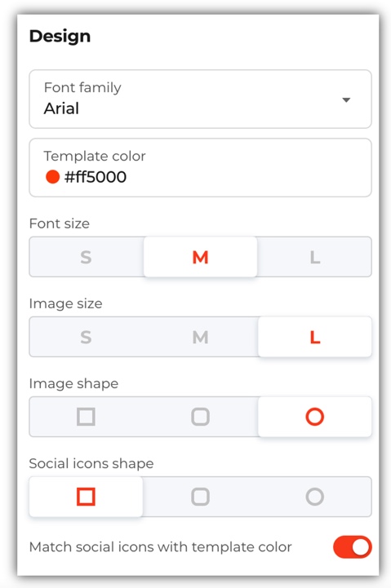Set image size to L
391x588 pixels.
tap(315, 337)
